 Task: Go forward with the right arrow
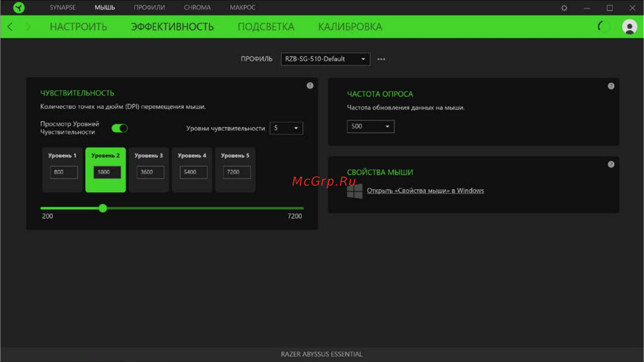point(28,27)
